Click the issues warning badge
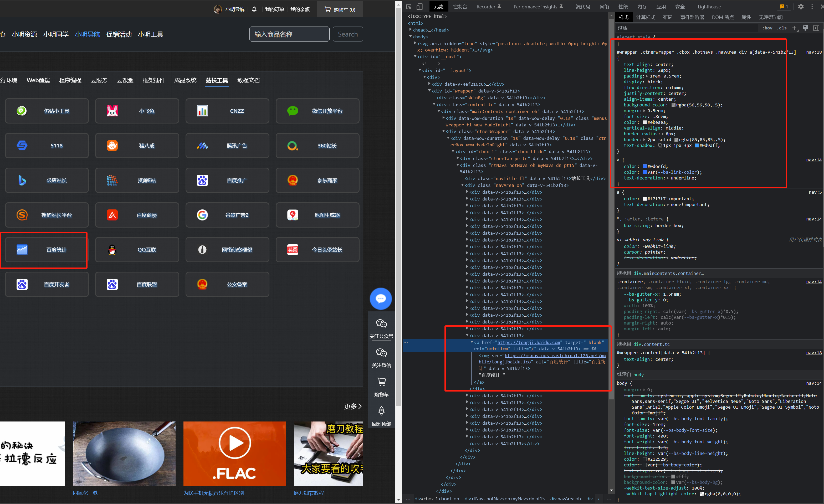Image resolution: width=824 pixels, height=504 pixels. [784, 7]
